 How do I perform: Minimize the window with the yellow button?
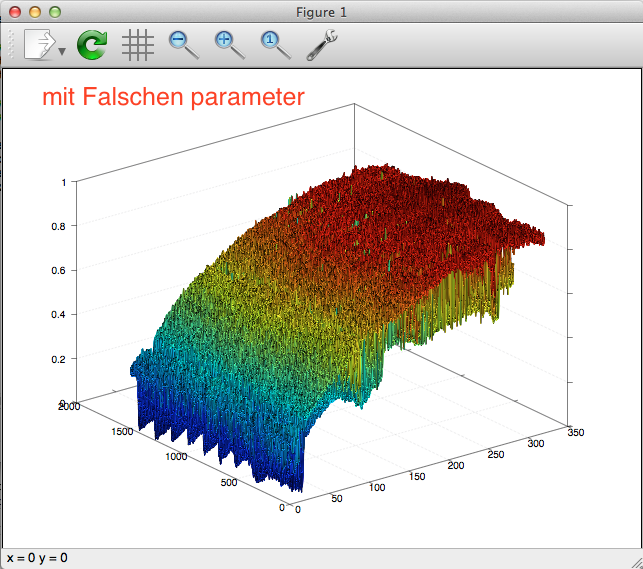(x=35, y=12)
